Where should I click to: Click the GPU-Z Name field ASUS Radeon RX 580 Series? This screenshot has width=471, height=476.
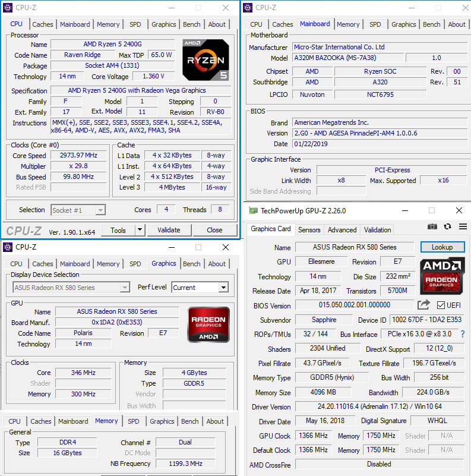[355, 247]
